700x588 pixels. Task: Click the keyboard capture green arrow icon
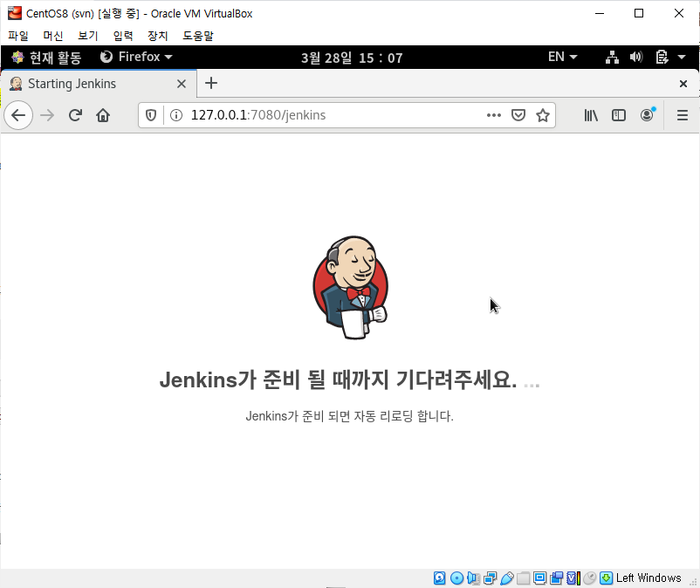[x=607, y=578]
